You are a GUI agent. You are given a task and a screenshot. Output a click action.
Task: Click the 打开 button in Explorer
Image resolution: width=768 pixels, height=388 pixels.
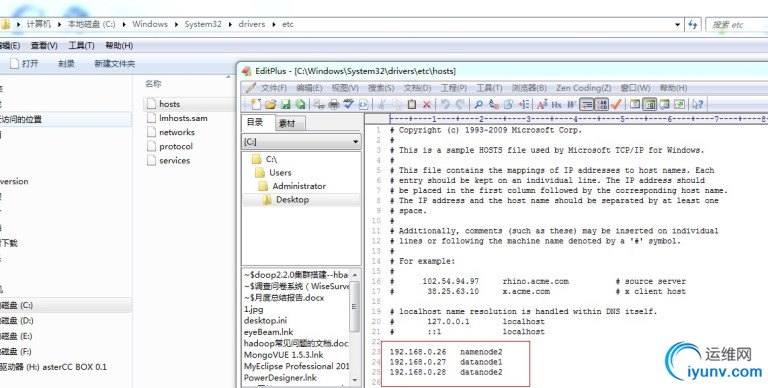coord(24,64)
